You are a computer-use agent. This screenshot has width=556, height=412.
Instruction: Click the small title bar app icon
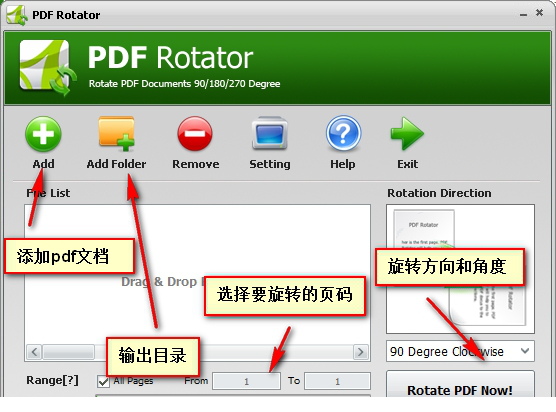(17, 15)
